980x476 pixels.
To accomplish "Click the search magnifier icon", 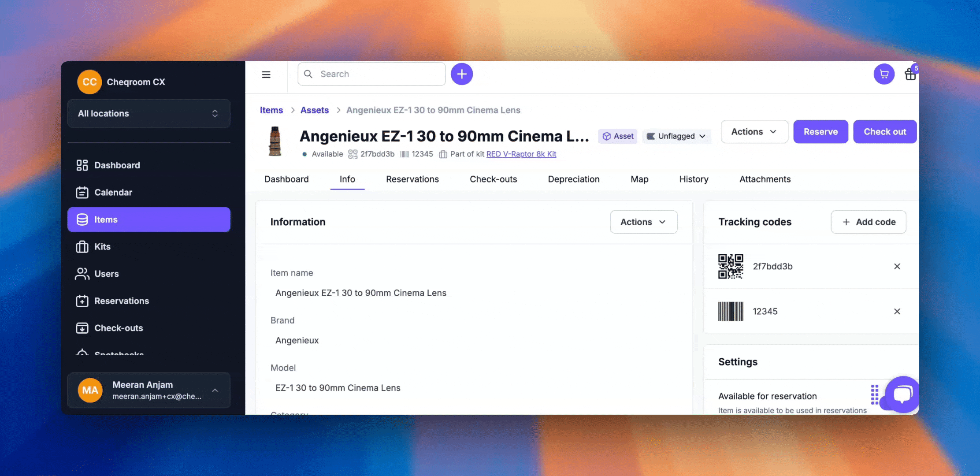I will tap(308, 74).
